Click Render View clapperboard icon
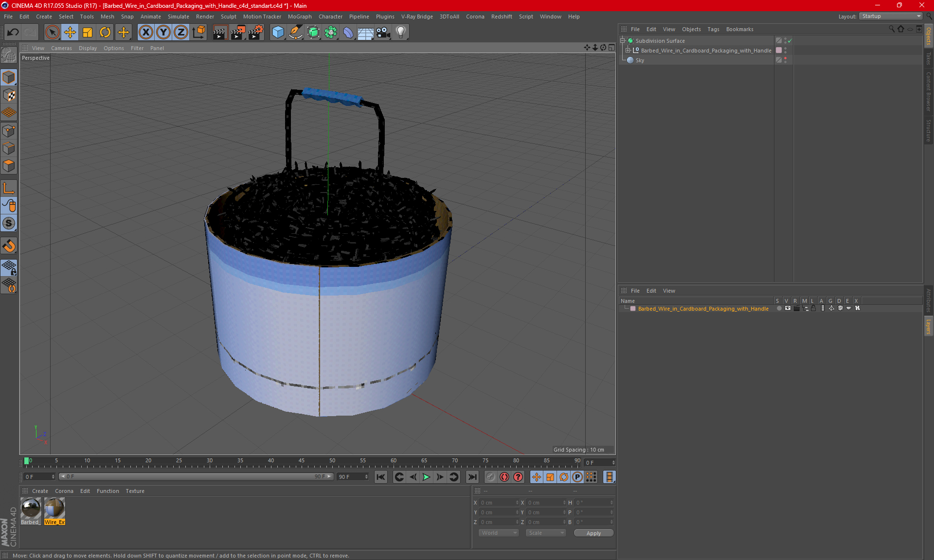This screenshot has height=560, width=934. pyautogui.click(x=220, y=33)
